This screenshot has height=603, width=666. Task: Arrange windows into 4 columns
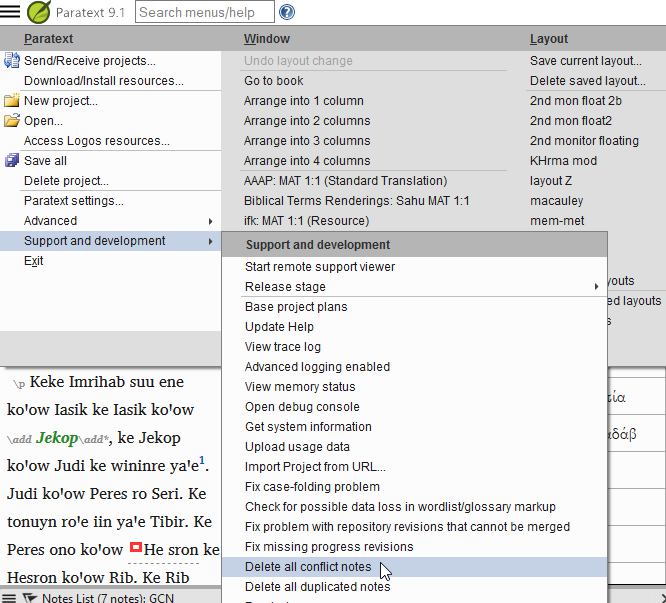[307, 161]
